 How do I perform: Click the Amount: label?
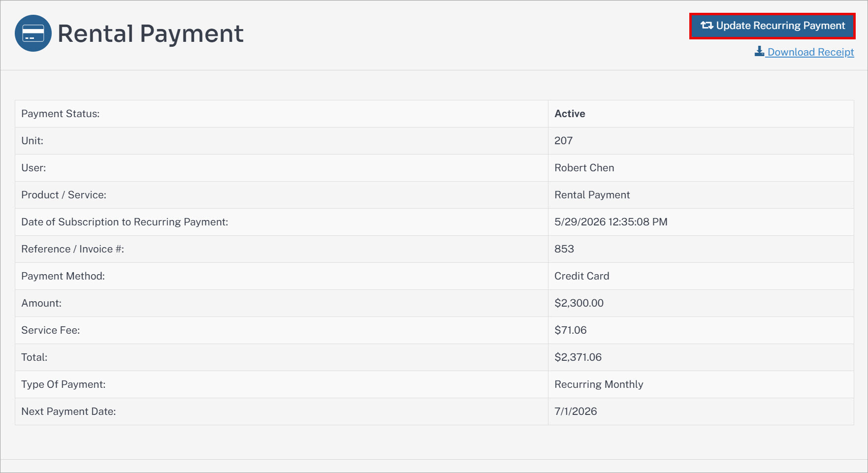41,303
